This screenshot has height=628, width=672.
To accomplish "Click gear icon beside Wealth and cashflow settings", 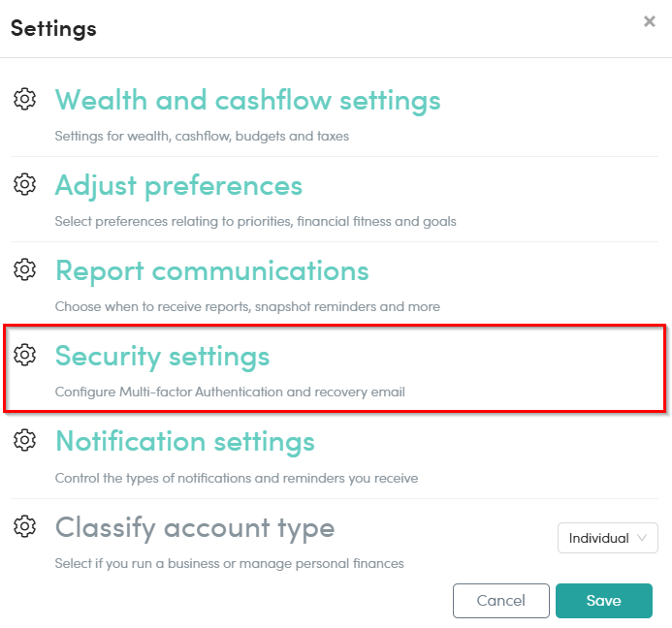I will pos(25,100).
